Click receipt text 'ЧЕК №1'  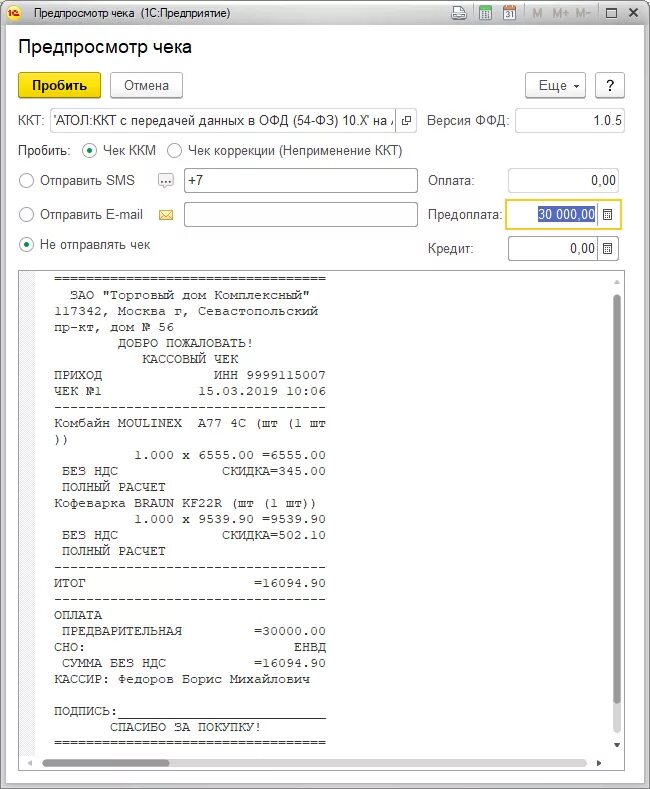coord(77,391)
